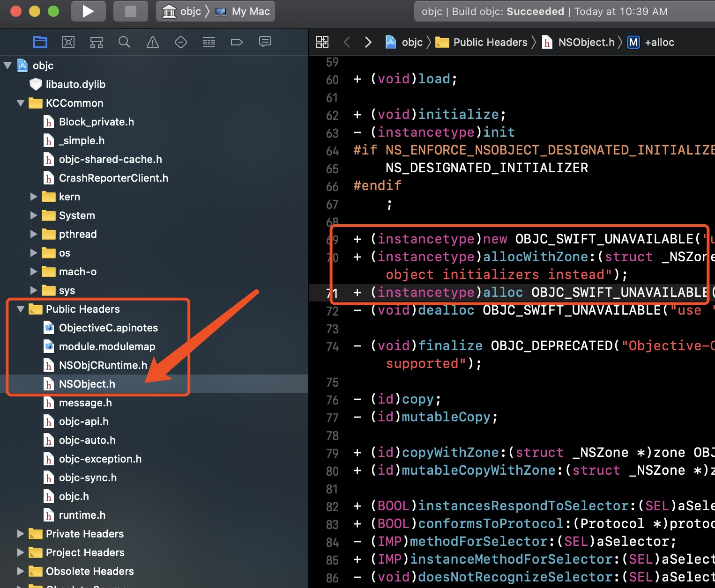The width and height of the screenshot is (715, 588).
Task: Open objc-api.h file
Action: [154, 421]
